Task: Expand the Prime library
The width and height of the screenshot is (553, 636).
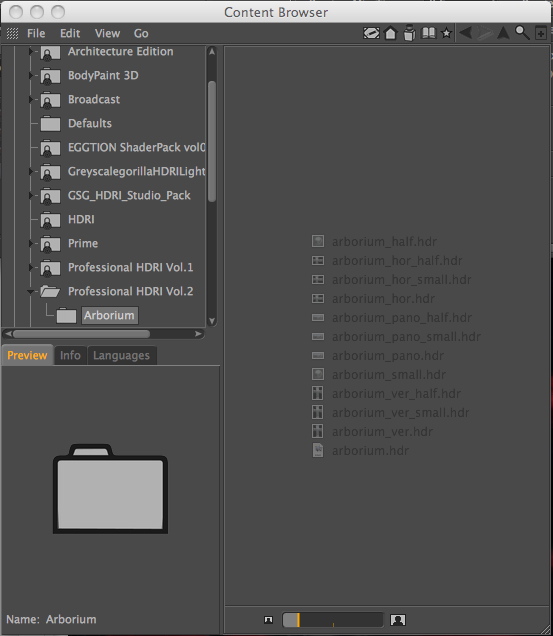Action: pos(31,243)
